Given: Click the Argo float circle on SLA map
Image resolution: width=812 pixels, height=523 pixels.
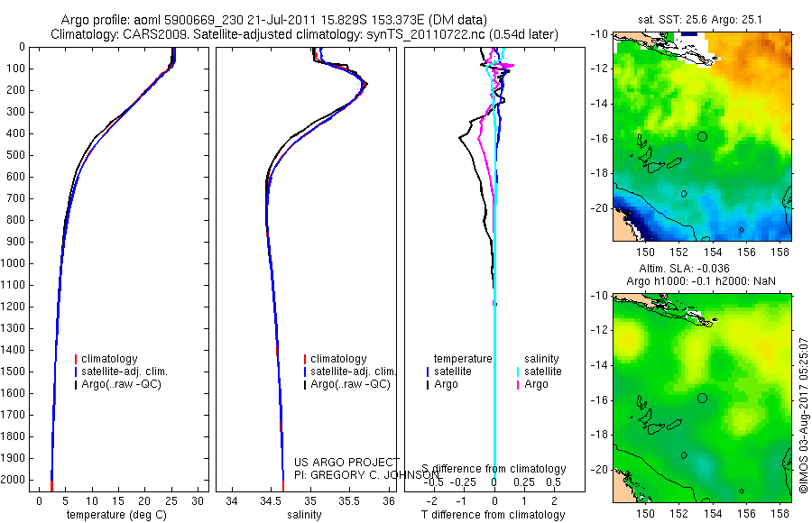Looking at the screenshot, I should pyautogui.click(x=702, y=399).
